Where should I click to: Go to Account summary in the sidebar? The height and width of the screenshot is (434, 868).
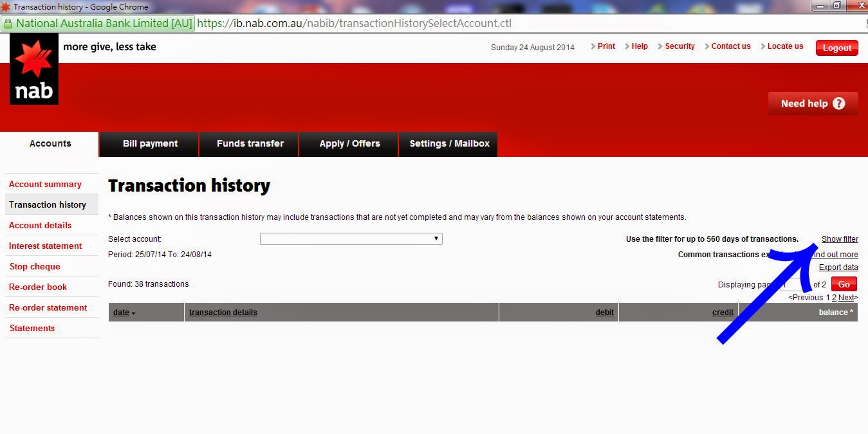[x=45, y=184]
